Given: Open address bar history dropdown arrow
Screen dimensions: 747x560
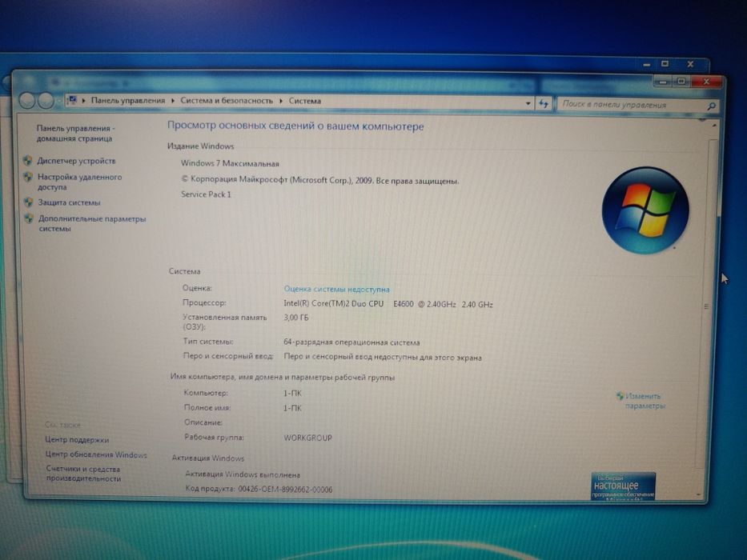Looking at the screenshot, I should (528, 103).
